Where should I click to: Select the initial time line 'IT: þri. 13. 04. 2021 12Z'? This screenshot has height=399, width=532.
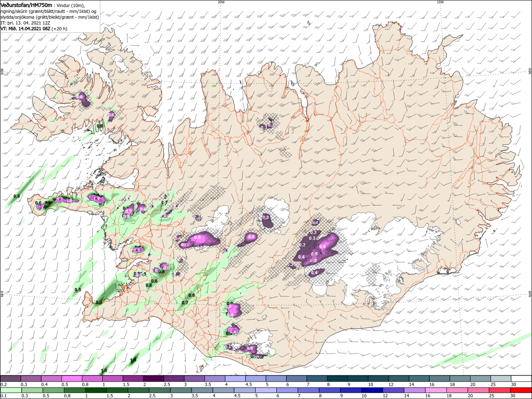click(25, 23)
